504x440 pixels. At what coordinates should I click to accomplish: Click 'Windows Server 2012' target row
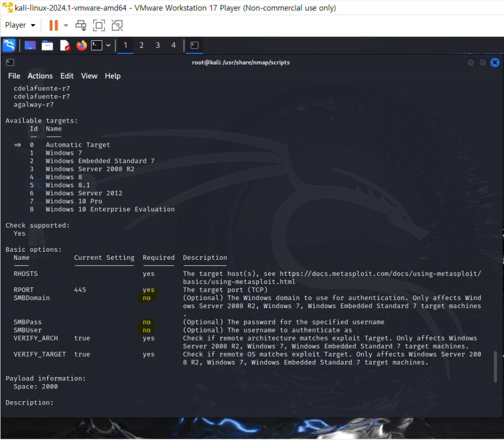(x=84, y=193)
